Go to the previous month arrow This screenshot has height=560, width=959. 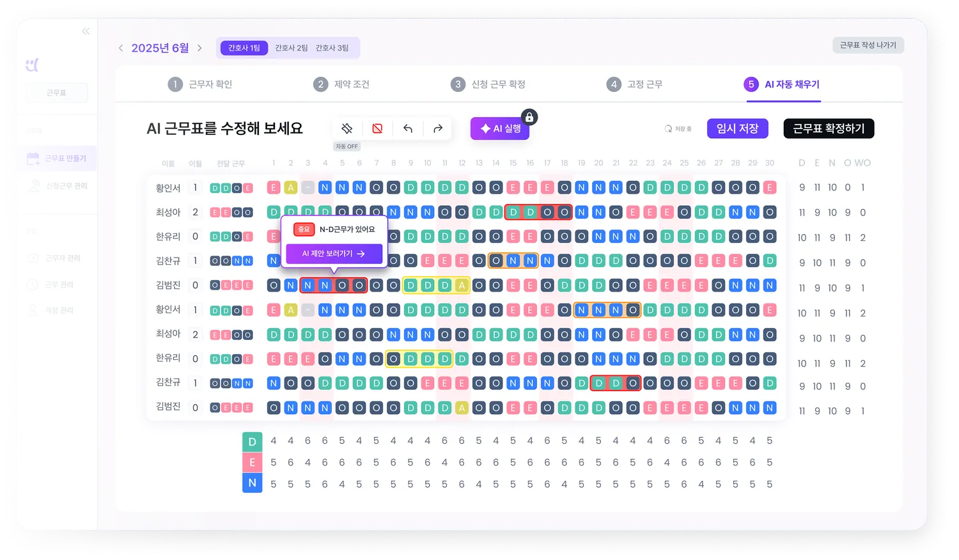click(x=121, y=48)
